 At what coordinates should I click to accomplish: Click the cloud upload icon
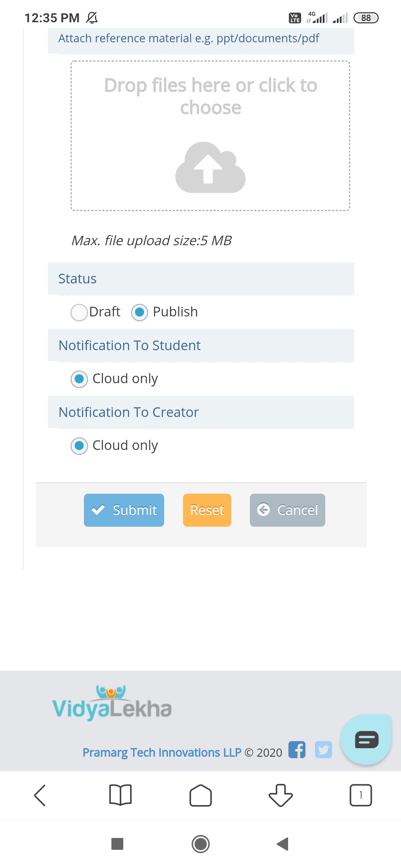tap(211, 167)
